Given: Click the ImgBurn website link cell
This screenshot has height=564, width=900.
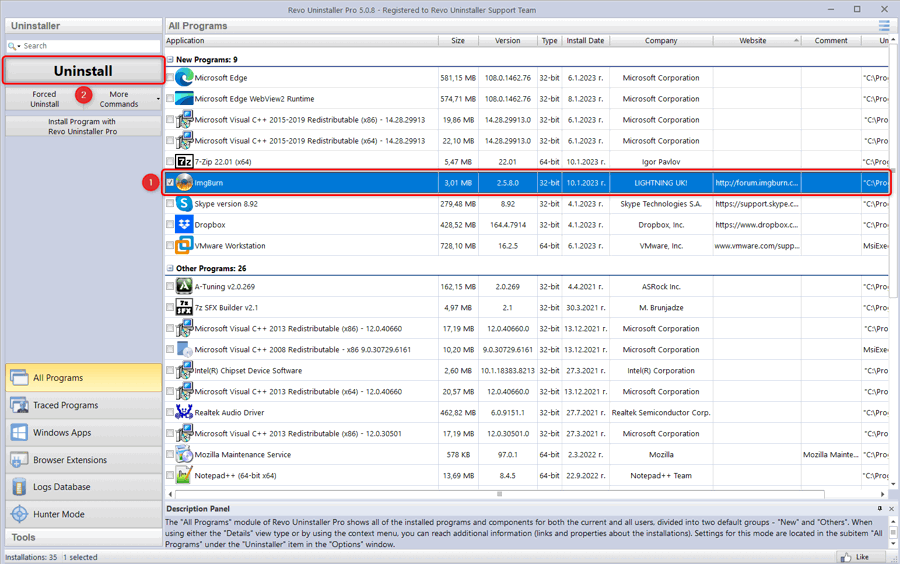Looking at the screenshot, I should pos(757,182).
